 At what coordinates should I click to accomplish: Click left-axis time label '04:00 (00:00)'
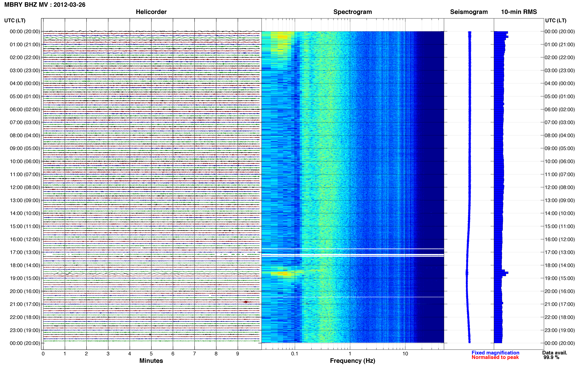[x=25, y=83]
